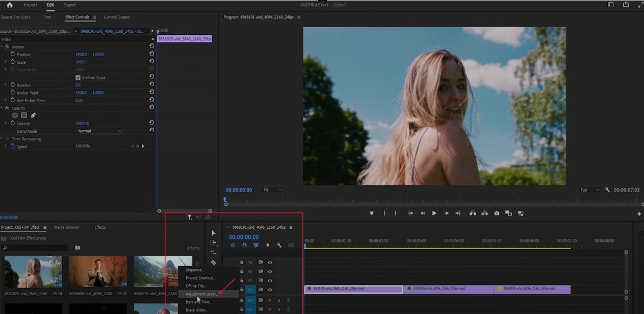Image resolution: width=644 pixels, height=314 pixels.
Task: Toggle animation stopwatch for Rotation
Action: (13, 85)
